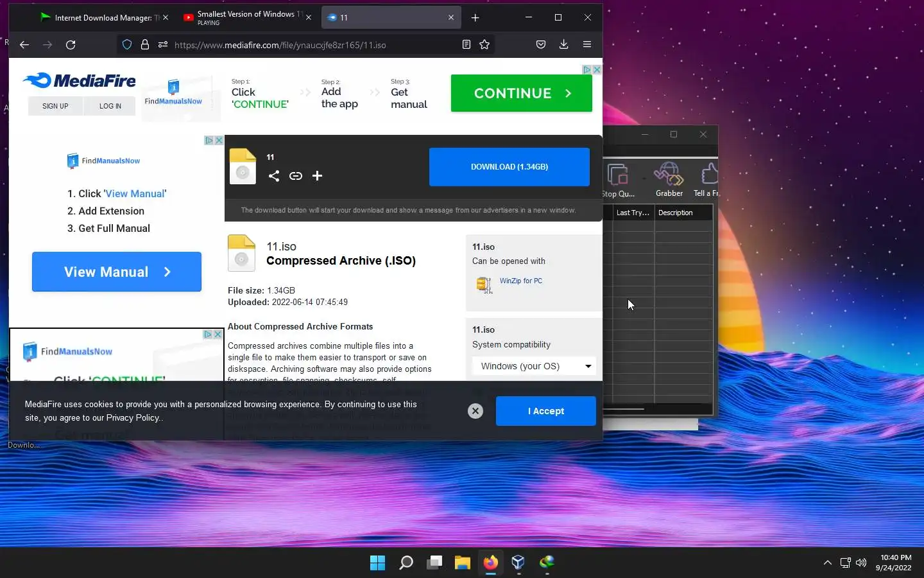Click DOWNLOAD (1.34GB) button
This screenshot has width=924, height=578.
(x=509, y=167)
